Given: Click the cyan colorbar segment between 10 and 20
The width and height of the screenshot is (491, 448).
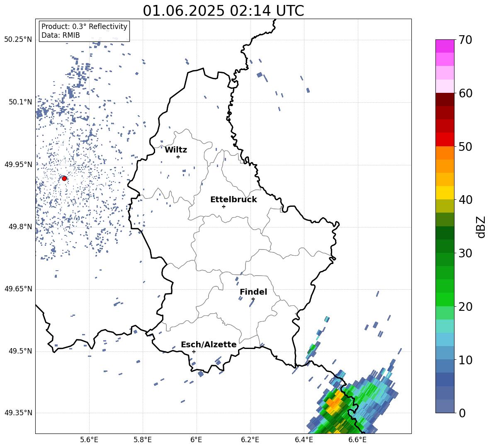Looking at the screenshot, I should [445, 339].
